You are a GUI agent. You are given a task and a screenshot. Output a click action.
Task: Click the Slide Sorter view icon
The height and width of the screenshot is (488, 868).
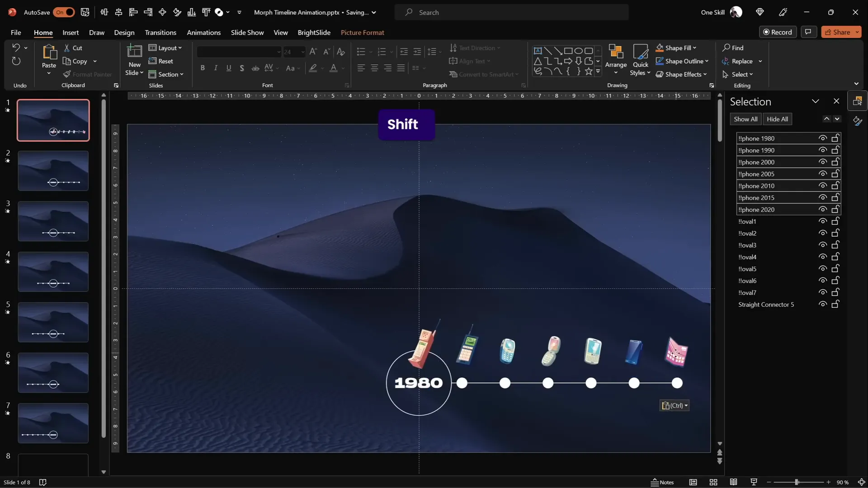(713, 482)
